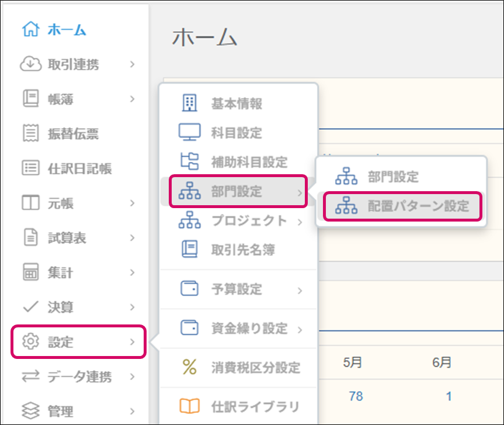
Task: Expand the 帳簿 sidebar submenu arrow
Action: pos(133,99)
